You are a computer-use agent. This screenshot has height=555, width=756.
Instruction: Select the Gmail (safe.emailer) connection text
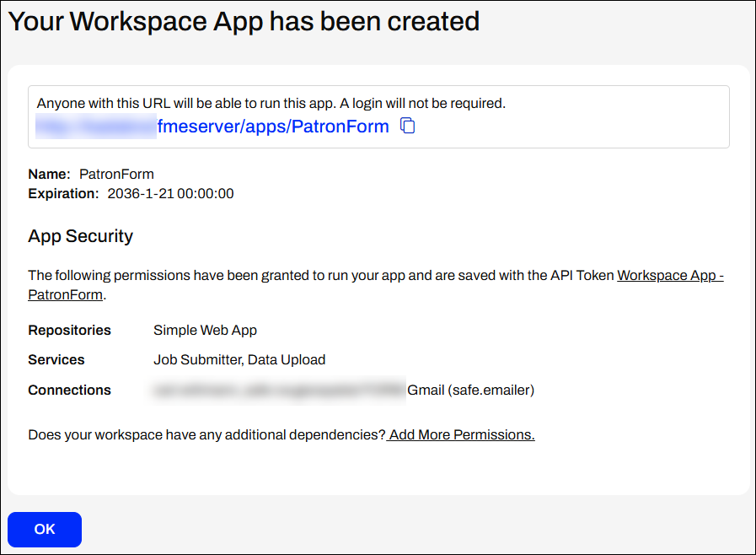point(470,390)
